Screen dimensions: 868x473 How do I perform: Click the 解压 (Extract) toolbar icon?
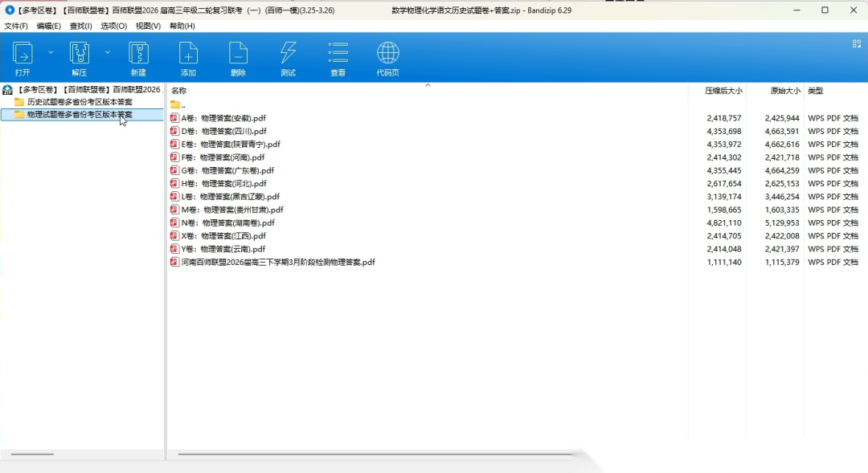[x=79, y=54]
